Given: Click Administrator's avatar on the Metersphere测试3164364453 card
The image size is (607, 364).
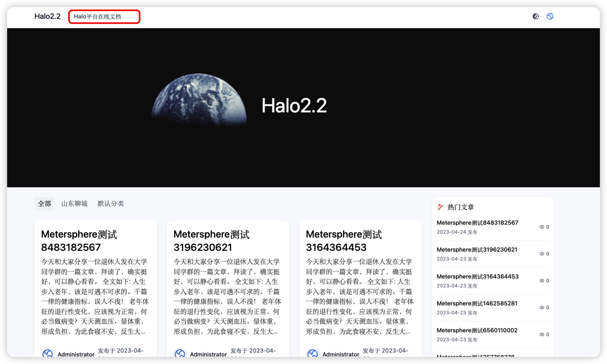Looking at the screenshot, I should click(313, 353).
